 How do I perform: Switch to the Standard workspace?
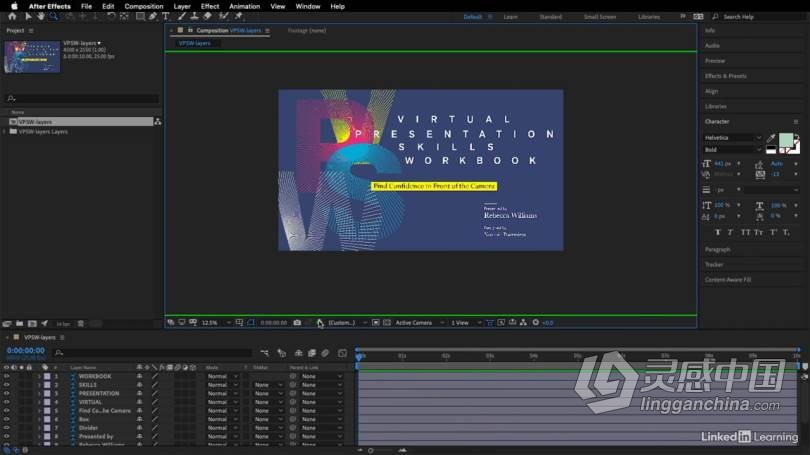(x=551, y=17)
